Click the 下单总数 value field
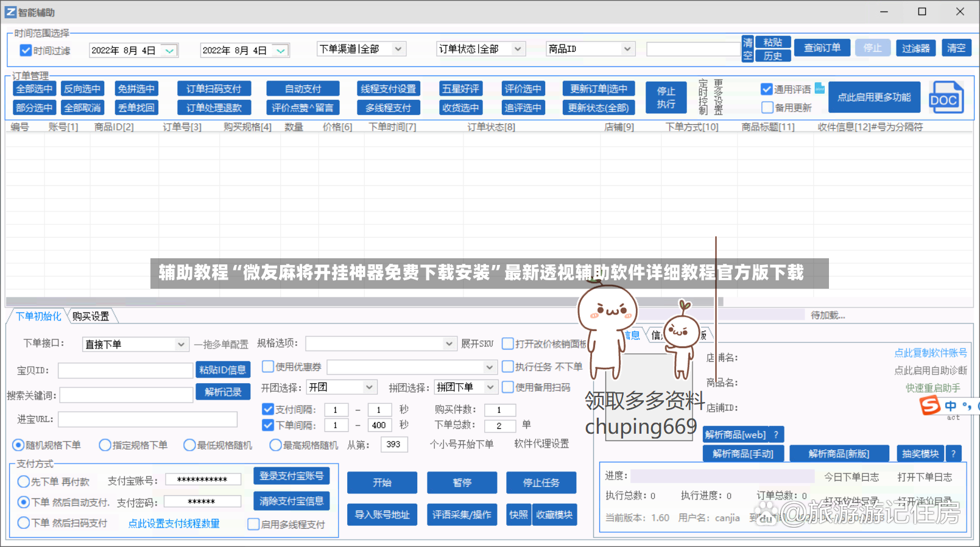 tap(500, 426)
